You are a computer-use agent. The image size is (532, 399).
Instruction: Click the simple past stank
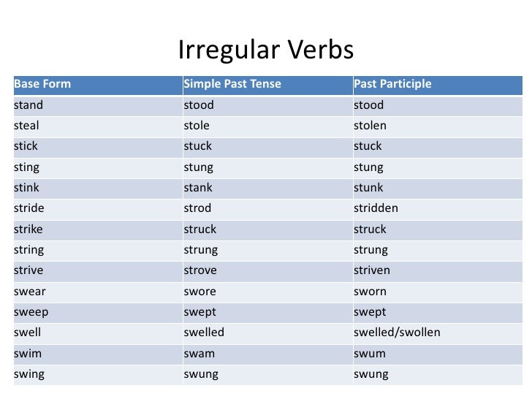198,188
